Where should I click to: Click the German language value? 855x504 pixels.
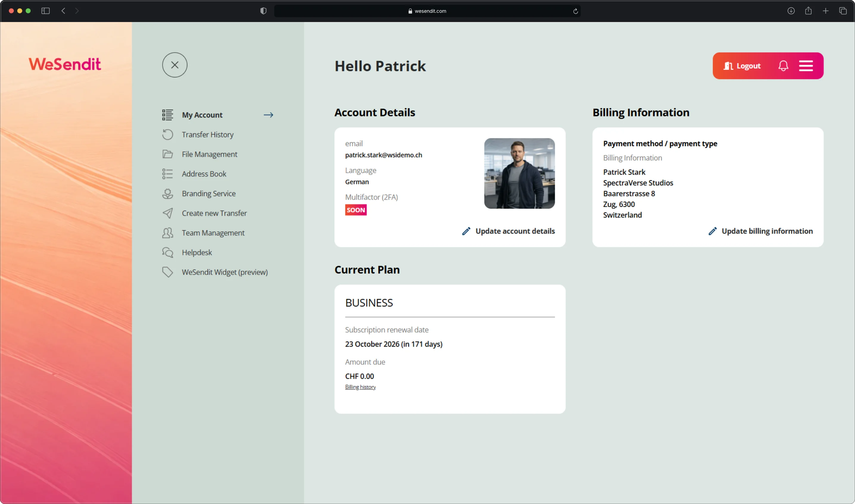[x=357, y=182]
